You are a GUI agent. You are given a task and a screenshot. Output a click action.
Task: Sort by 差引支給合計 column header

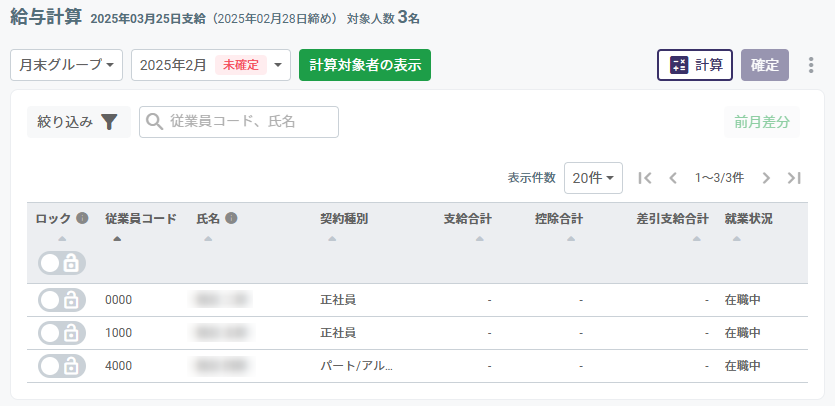click(x=672, y=219)
